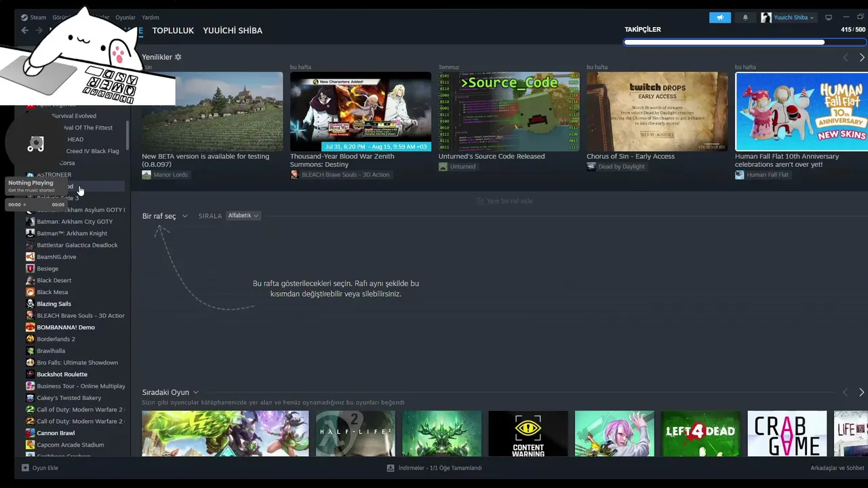Click the Batman: Arkham City GOTY game icon
Image resolution: width=868 pixels, height=488 pixels.
click(30, 222)
